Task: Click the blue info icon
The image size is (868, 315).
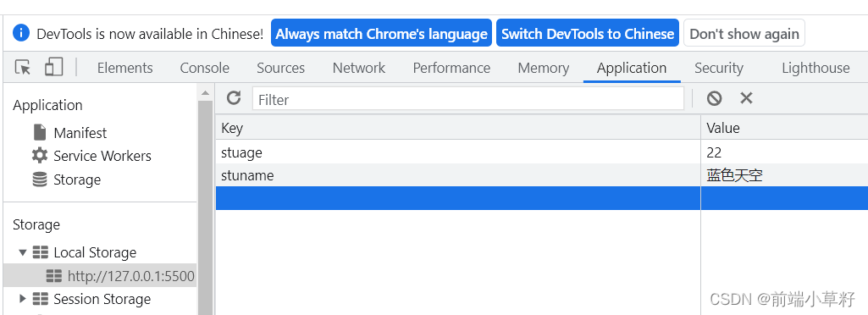Action: 20,33
